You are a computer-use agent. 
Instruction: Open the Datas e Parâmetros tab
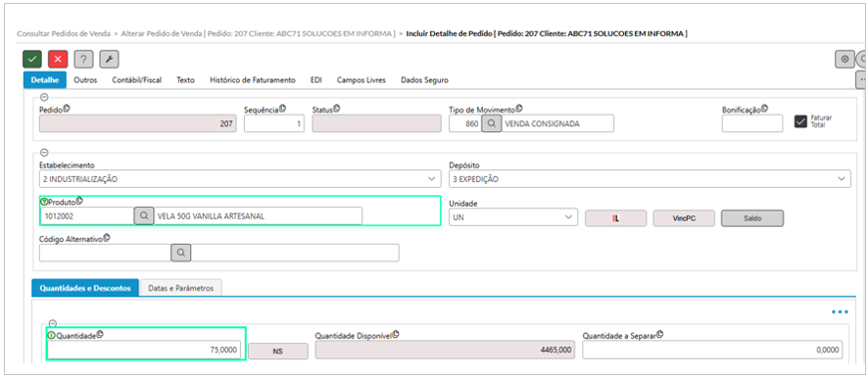coord(180,288)
